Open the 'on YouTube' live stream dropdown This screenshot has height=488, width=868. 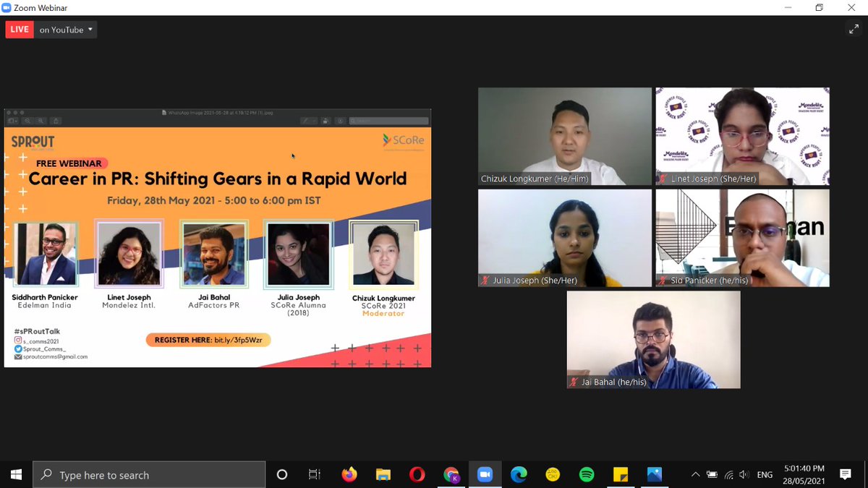[x=66, y=30]
